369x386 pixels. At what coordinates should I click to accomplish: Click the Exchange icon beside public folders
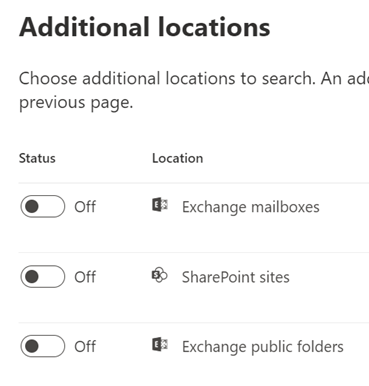(160, 344)
